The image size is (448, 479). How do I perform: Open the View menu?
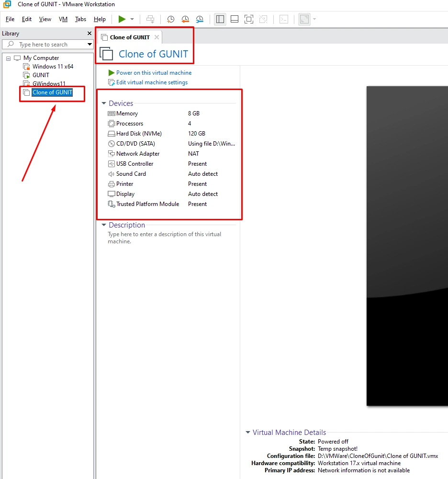45,19
